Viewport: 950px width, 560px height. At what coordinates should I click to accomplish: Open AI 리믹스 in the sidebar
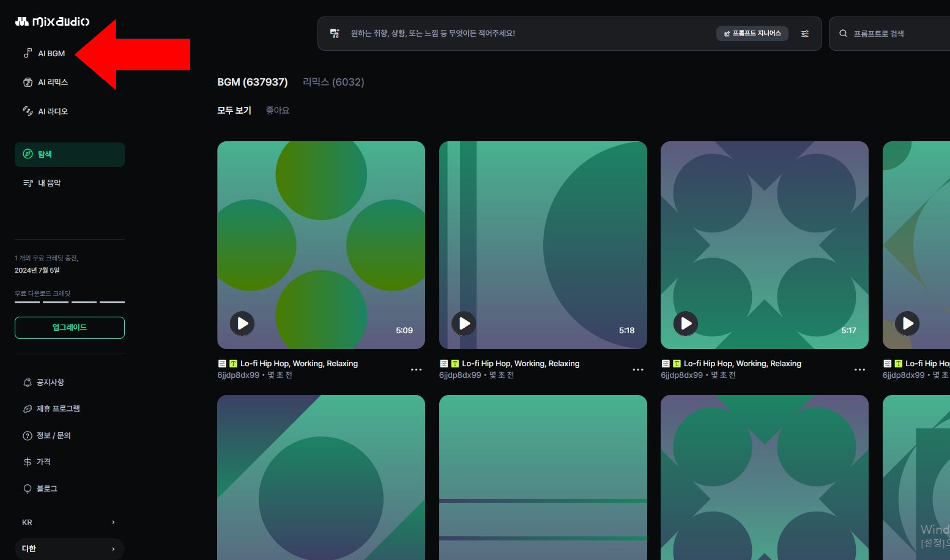point(45,82)
